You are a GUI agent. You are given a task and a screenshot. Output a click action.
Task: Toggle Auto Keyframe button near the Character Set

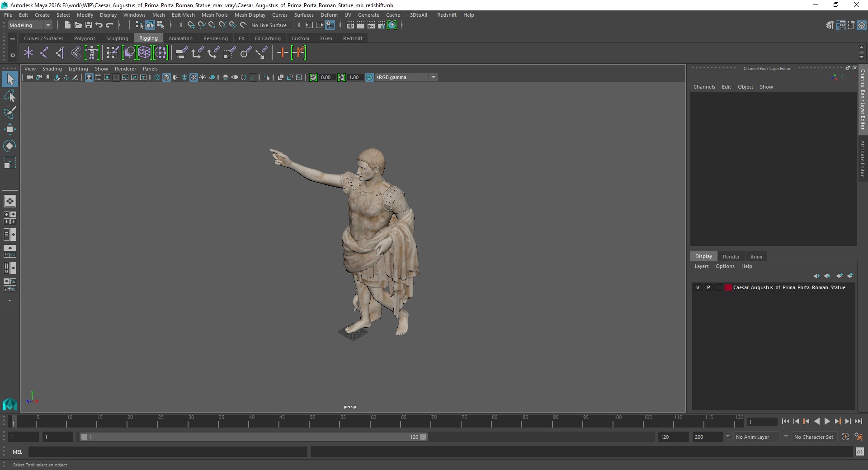(x=845, y=437)
